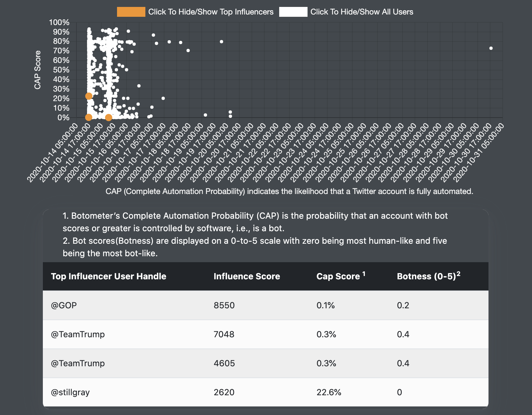This screenshot has height=415, width=532.
Task: Click the 'Influence Score' column header
Action: click(247, 276)
